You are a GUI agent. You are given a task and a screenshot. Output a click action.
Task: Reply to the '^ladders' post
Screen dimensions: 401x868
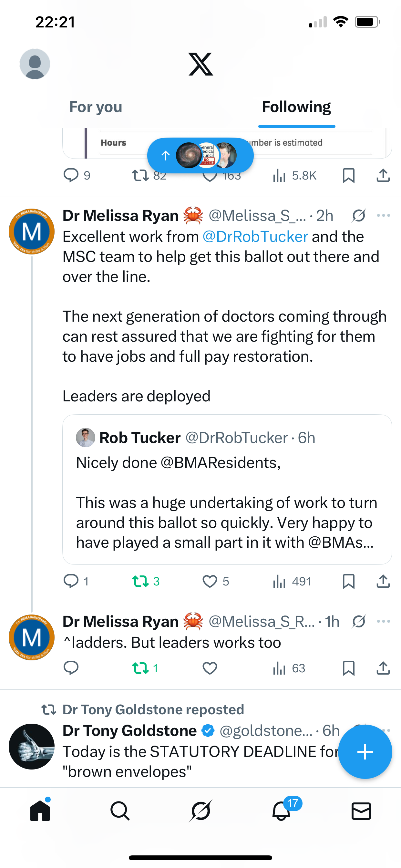click(x=71, y=668)
